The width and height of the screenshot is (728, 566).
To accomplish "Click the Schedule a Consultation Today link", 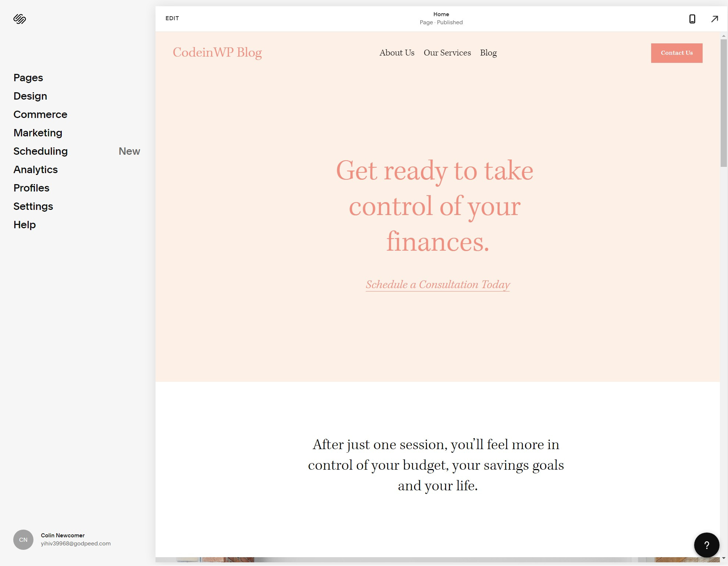I will 437,284.
